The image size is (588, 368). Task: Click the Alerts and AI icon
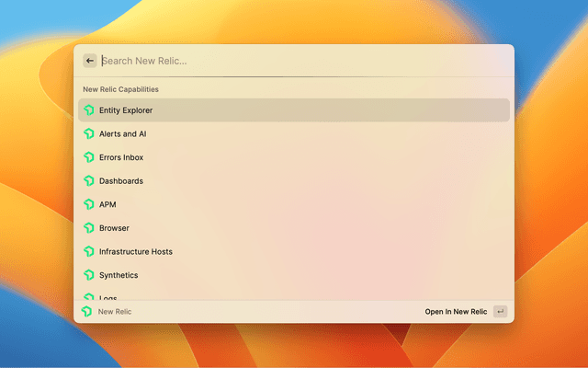(89, 134)
